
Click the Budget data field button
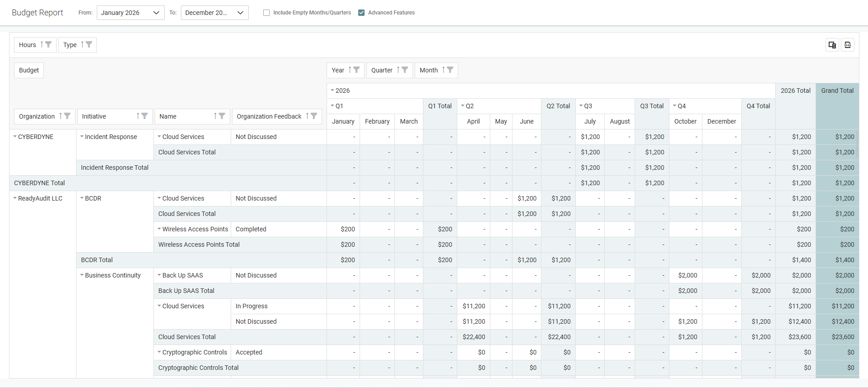(29, 70)
